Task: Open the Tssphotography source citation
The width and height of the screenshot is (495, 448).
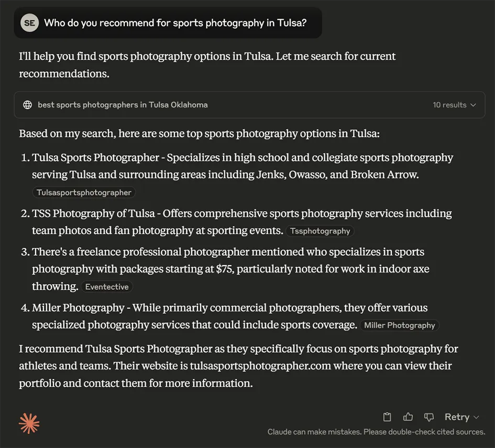Action: pyautogui.click(x=320, y=231)
